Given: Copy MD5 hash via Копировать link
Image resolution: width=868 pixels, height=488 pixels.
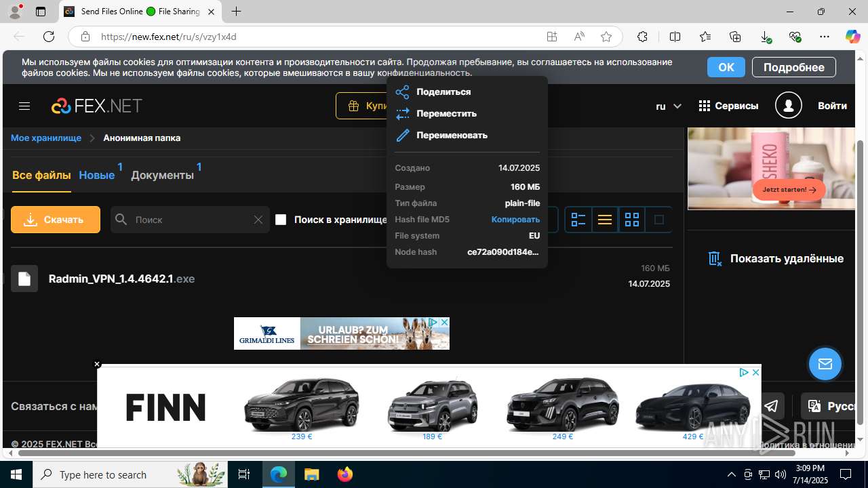Looking at the screenshot, I should coord(515,220).
